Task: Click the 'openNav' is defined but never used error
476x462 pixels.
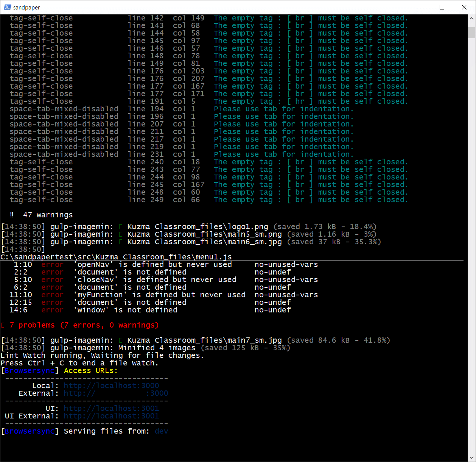Action: (x=166, y=264)
